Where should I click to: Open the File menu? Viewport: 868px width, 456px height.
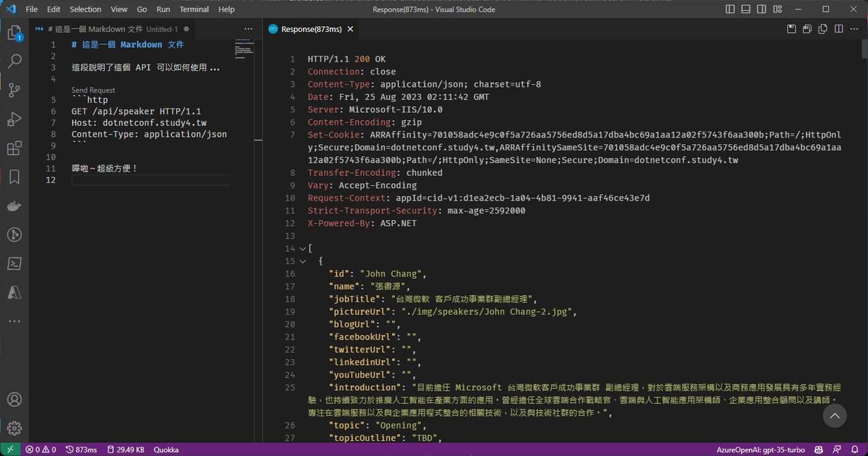click(x=31, y=9)
